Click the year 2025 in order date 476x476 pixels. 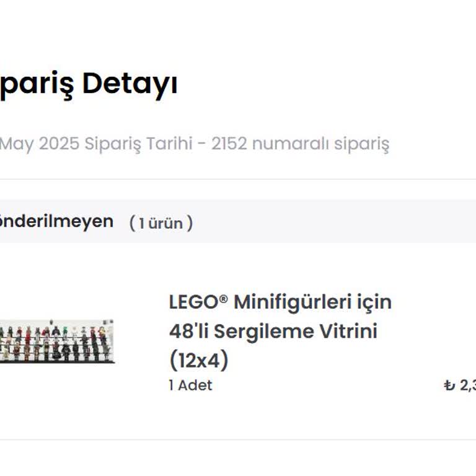59,144
